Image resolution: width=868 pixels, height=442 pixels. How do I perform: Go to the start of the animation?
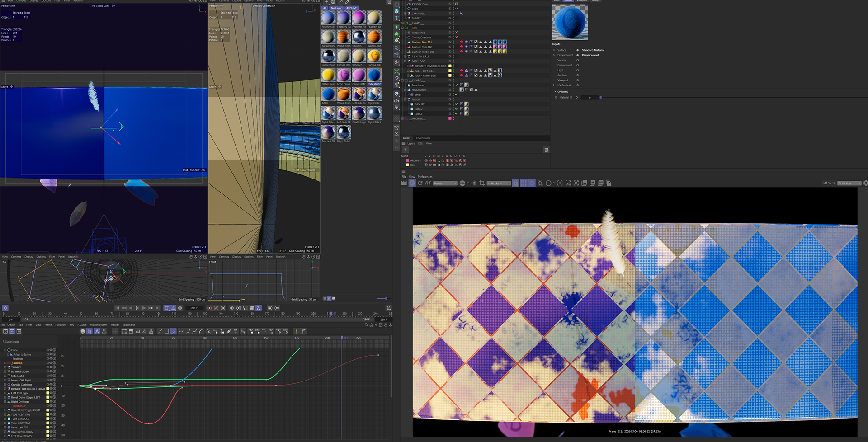tap(117, 308)
